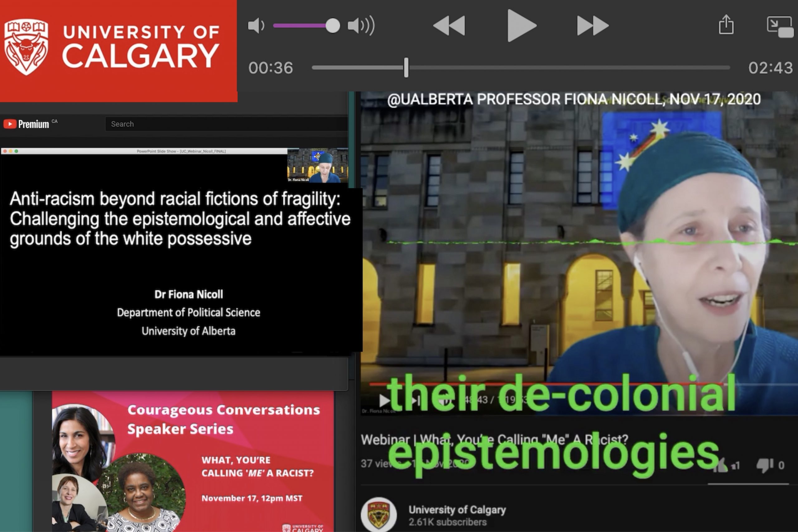The width and height of the screenshot is (798, 532).
Task: Click the play button in the player controls
Action: (x=522, y=26)
